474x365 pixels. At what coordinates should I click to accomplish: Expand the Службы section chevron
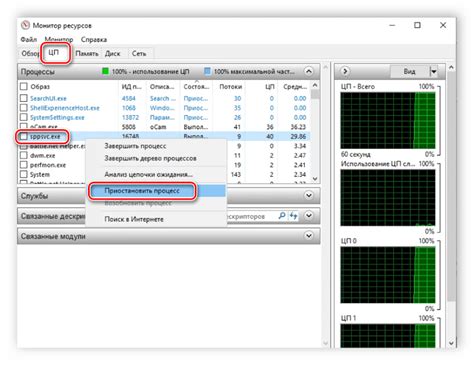point(309,195)
